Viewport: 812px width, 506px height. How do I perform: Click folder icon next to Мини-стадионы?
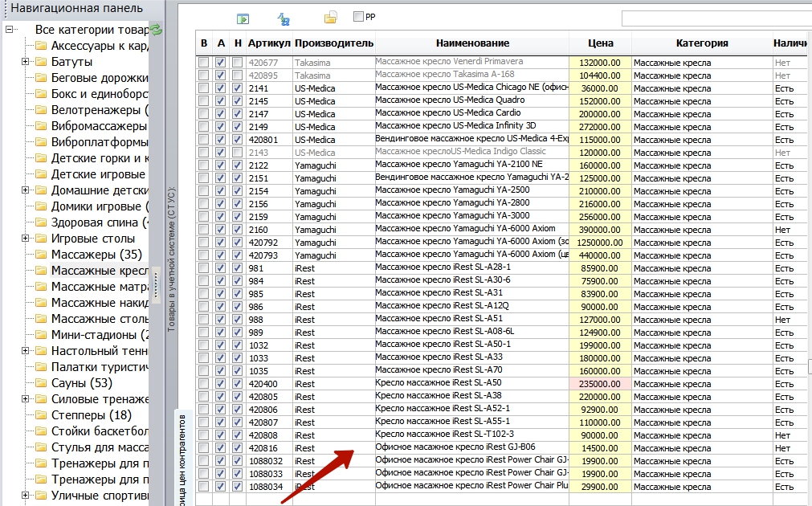pos(41,335)
